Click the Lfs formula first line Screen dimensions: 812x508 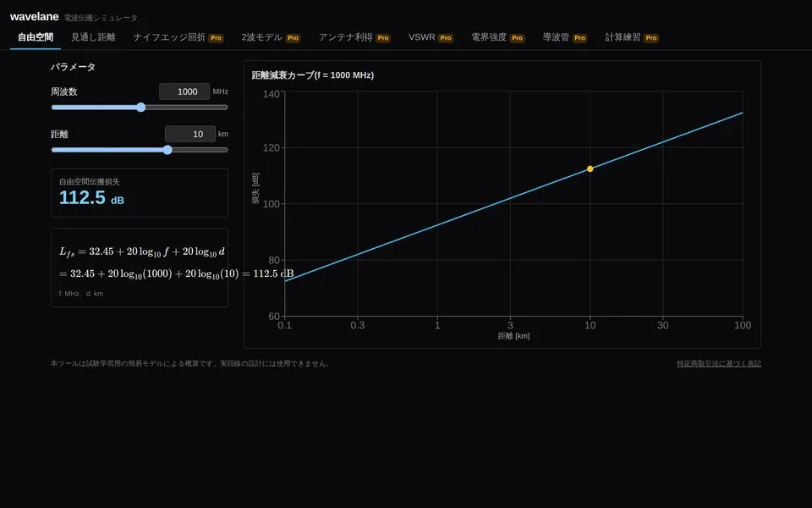(142, 252)
